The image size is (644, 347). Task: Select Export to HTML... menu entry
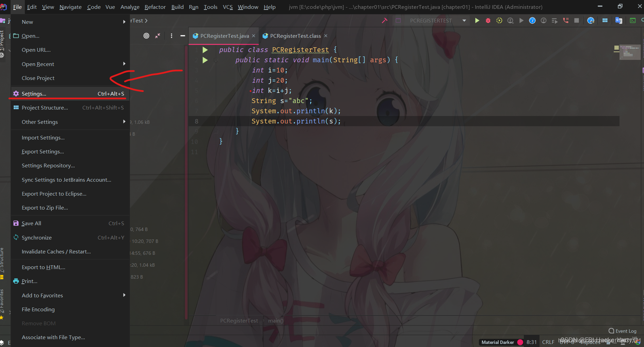tap(70, 267)
